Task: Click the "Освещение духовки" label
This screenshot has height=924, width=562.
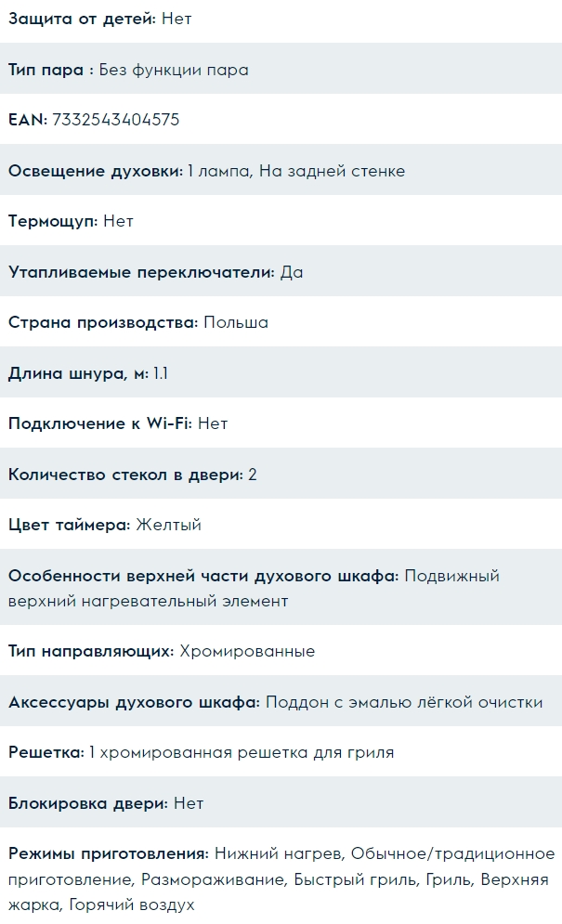Action: pos(96,171)
